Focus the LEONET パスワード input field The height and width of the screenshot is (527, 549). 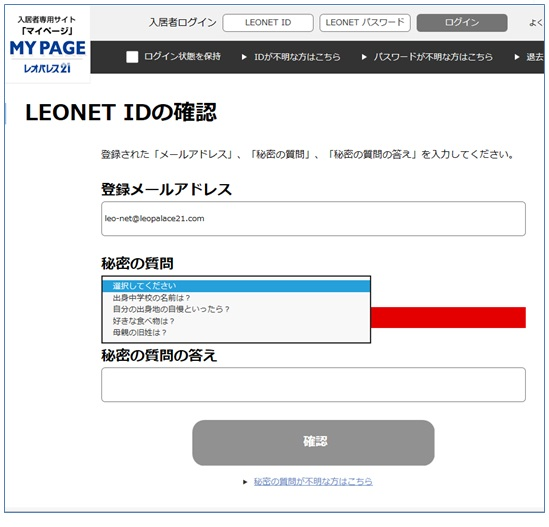point(365,23)
